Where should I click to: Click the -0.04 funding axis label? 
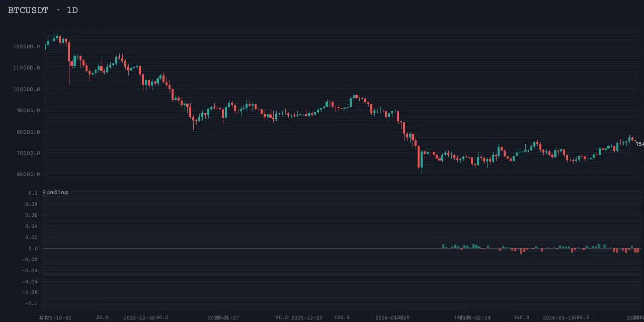tap(31, 270)
